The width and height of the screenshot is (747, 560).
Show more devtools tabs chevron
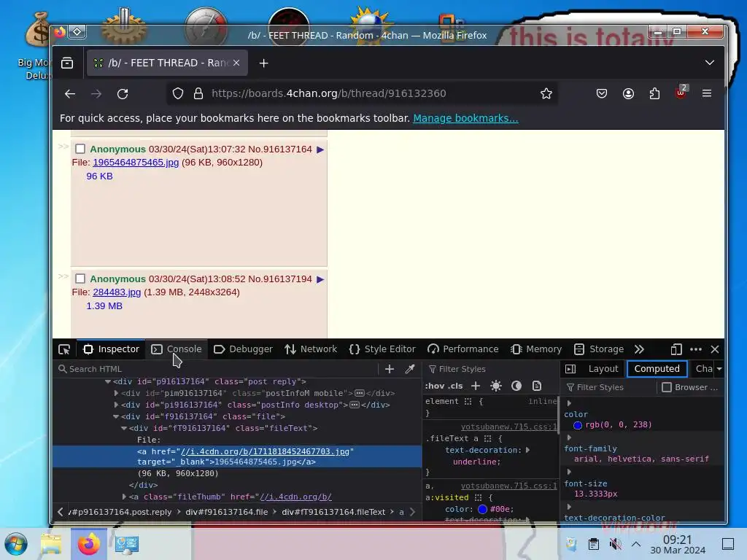[639, 349]
